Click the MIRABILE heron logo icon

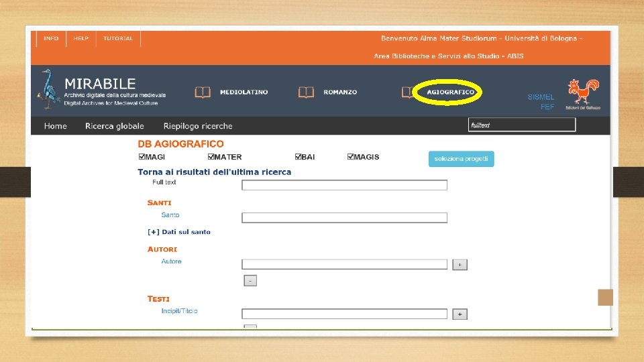click(49, 89)
